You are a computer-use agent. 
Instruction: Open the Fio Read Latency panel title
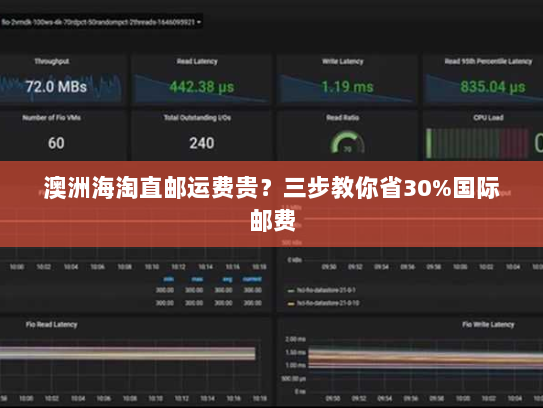coord(52,325)
